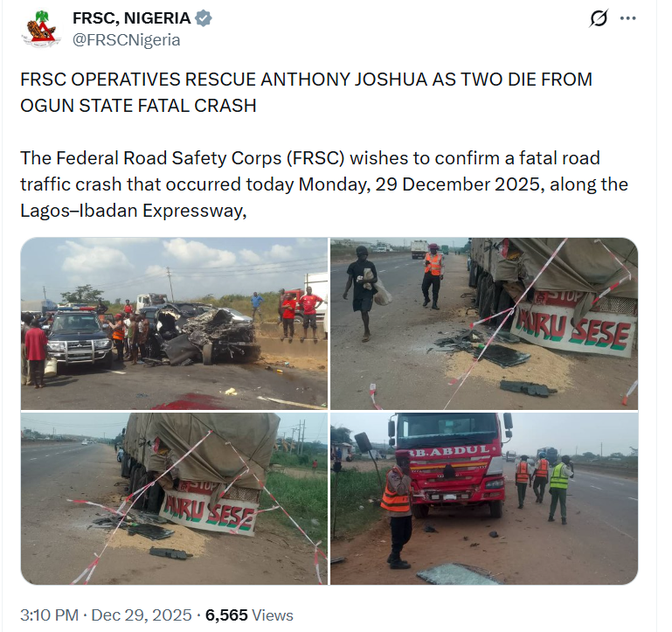
Task: Click the 3:10 PM Dec 29, 2025 timestamp
Action: pyautogui.click(x=106, y=615)
